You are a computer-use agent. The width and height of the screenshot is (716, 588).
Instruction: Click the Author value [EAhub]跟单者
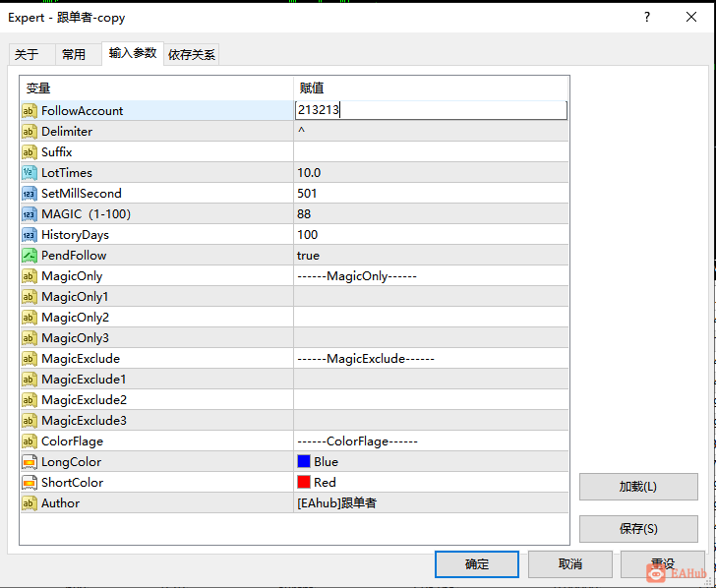(336, 503)
